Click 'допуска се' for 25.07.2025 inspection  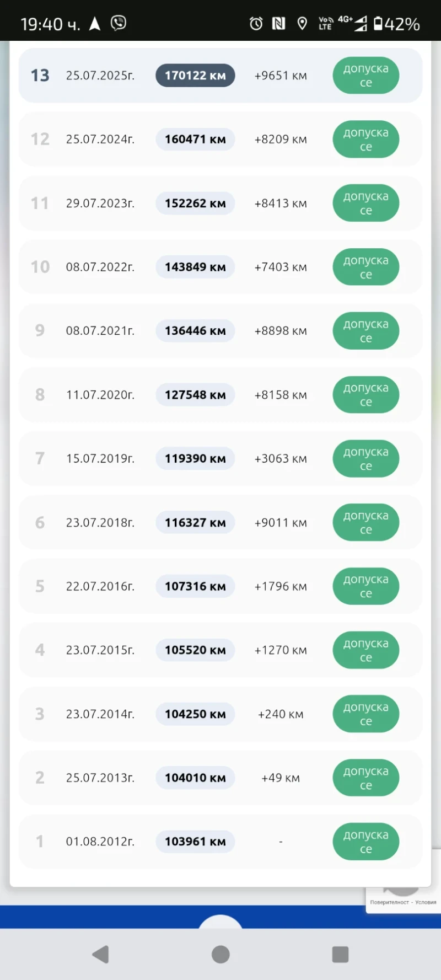click(365, 76)
